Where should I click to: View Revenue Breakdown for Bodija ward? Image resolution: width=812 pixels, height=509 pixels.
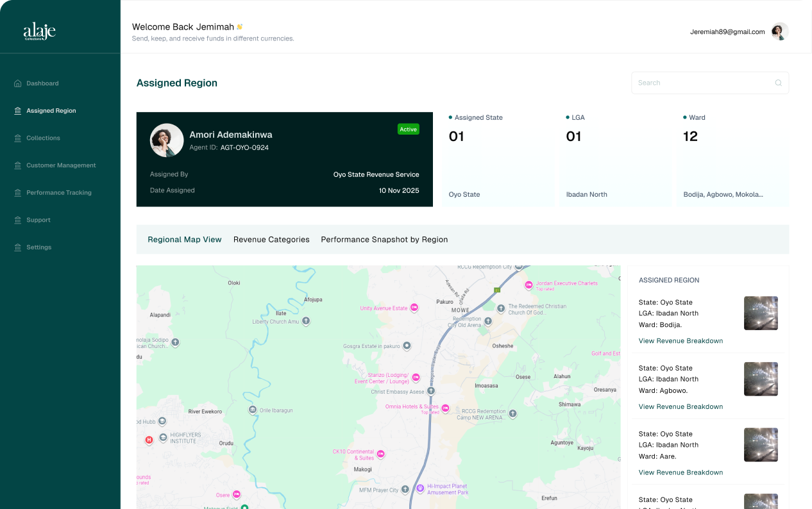point(681,341)
